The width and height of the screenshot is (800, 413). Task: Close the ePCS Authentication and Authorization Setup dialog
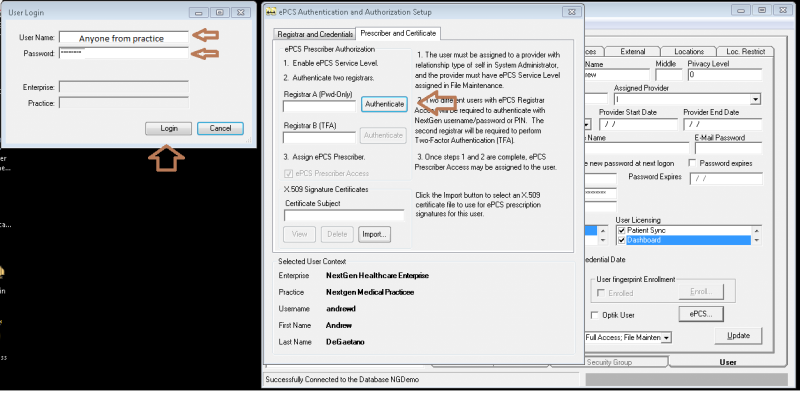pyautogui.click(x=571, y=12)
